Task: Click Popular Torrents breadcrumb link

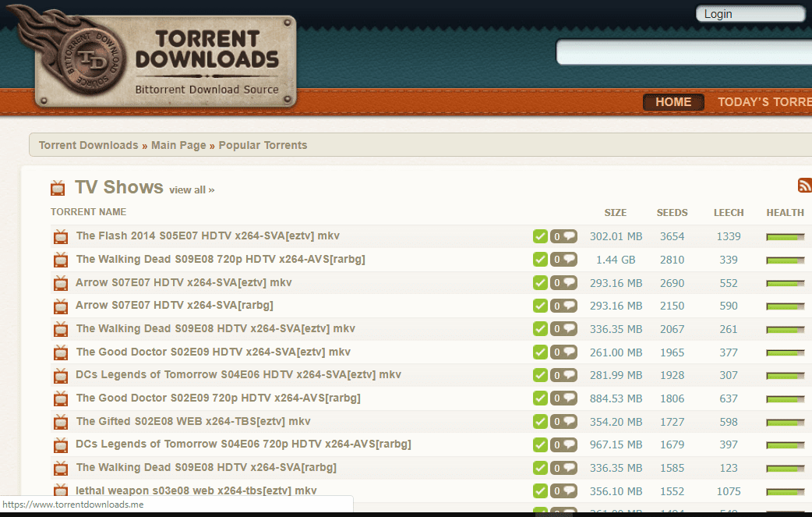Action: pos(263,145)
